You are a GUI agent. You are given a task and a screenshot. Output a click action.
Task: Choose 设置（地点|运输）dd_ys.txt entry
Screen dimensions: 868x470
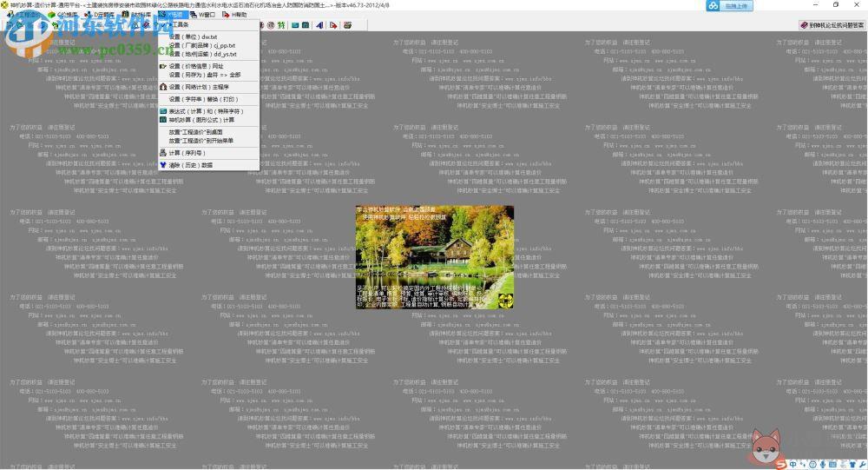(208, 55)
